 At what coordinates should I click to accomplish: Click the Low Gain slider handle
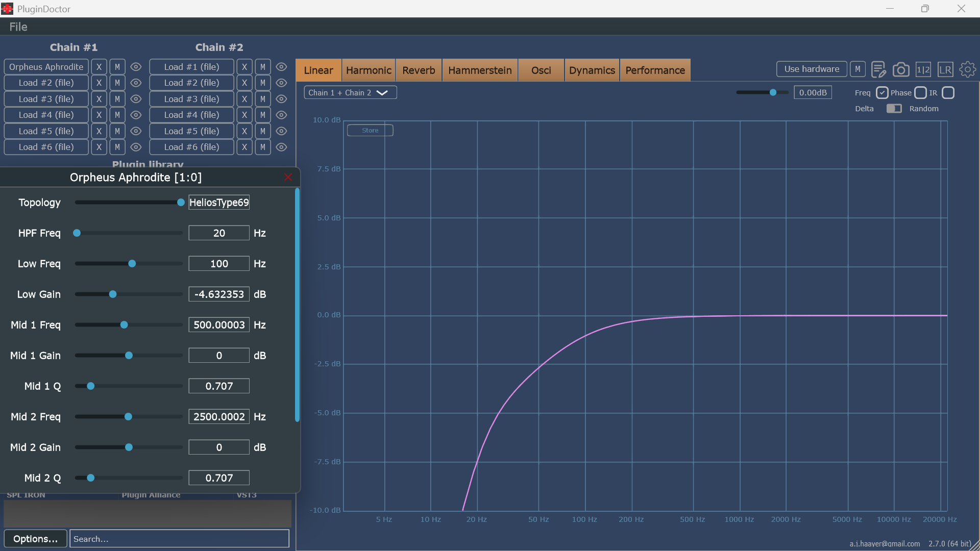coord(113,294)
